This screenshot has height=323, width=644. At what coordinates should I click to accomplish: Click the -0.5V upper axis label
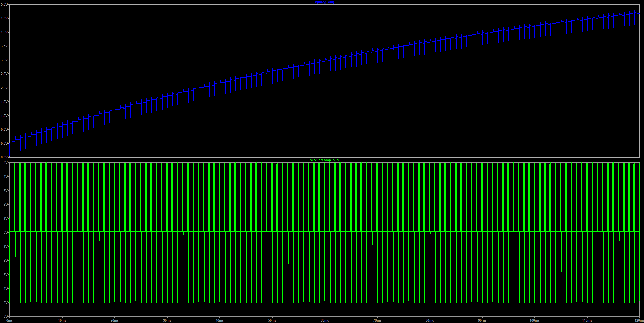click(x=4, y=157)
